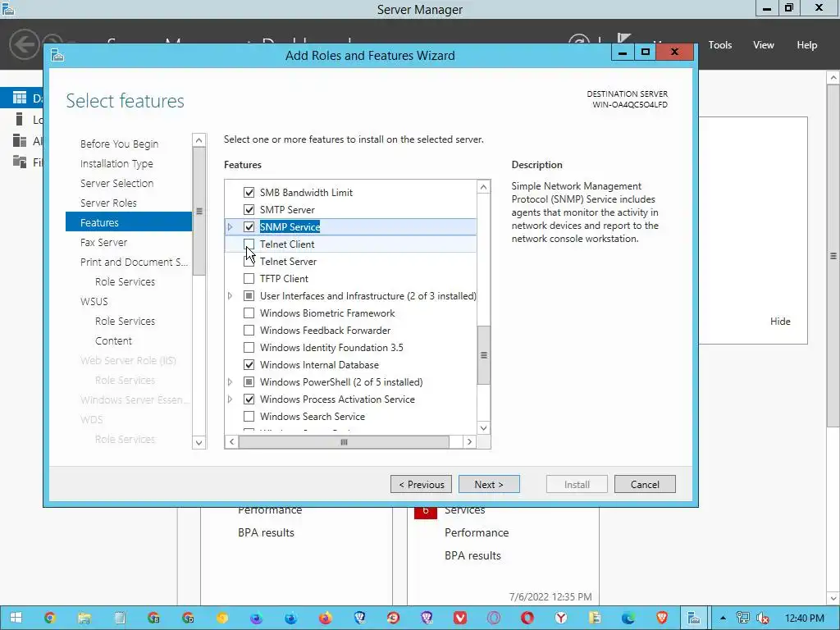Open Microsoft Edge from the taskbar
Image resolution: width=840 pixels, height=630 pixels.
pyautogui.click(x=628, y=618)
